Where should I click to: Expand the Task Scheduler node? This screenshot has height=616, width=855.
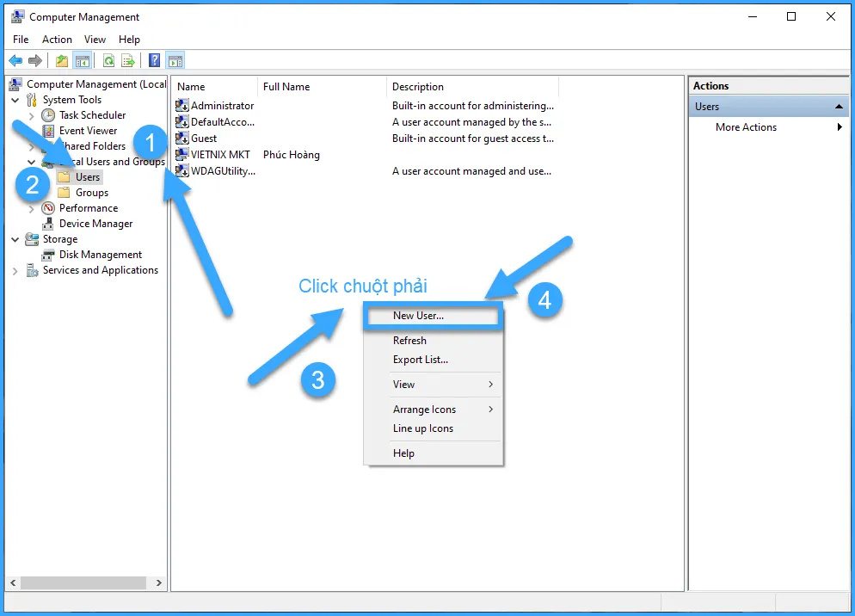pos(32,115)
